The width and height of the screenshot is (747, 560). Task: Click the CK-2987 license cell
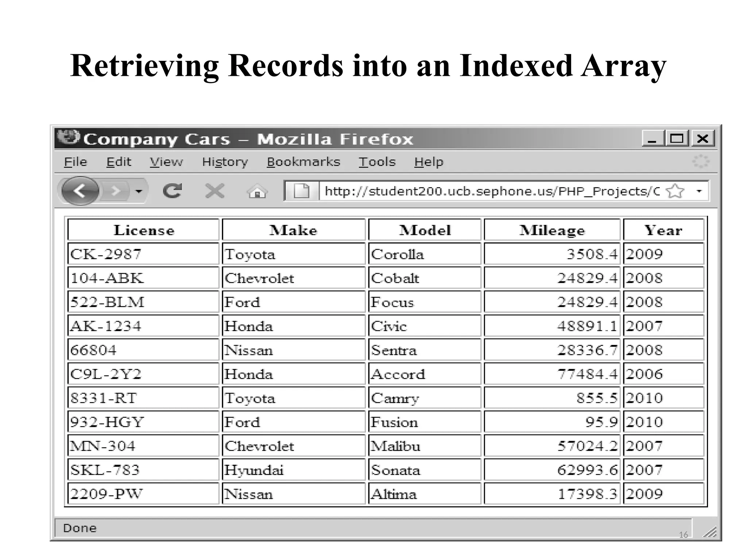point(143,254)
